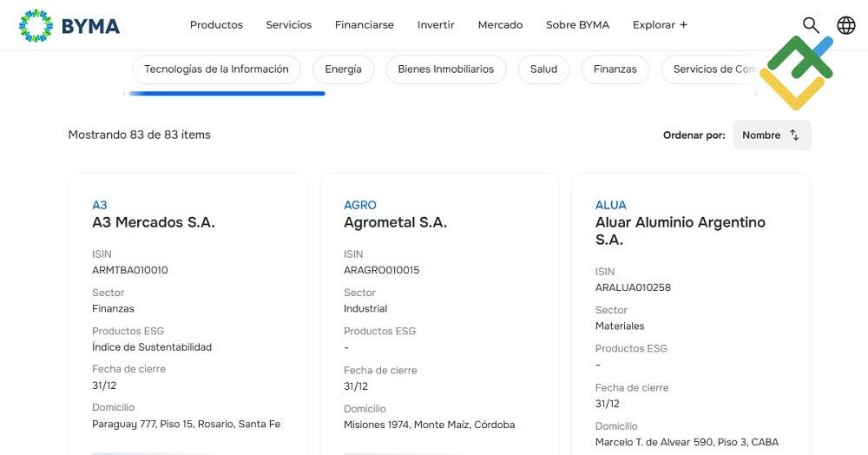
Task: Select ISIN value ARMTBA010010
Action: pos(130,270)
